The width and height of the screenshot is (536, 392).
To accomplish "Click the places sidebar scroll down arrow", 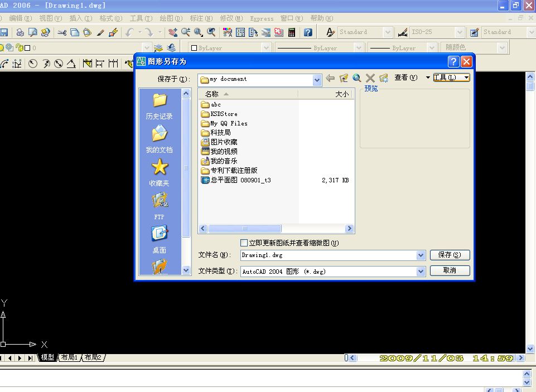I will point(186,270).
